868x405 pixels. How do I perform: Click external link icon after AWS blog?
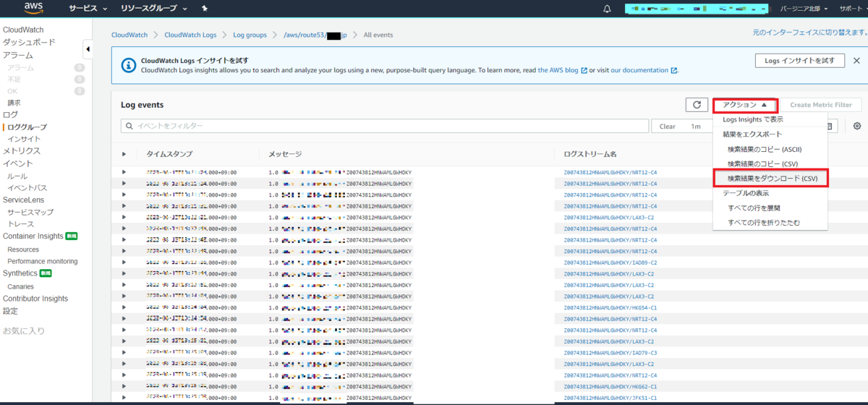coord(584,71)
